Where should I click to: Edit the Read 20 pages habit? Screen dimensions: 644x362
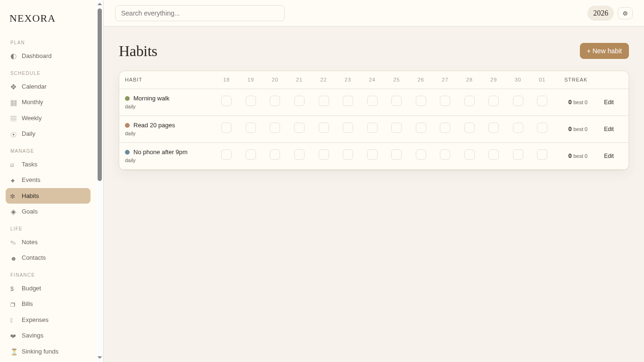point(609,129)
